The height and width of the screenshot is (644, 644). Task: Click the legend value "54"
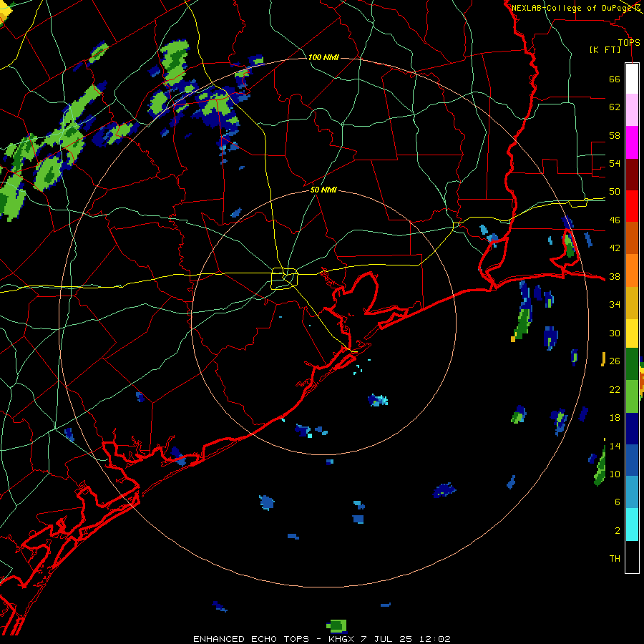coord(615,163)
